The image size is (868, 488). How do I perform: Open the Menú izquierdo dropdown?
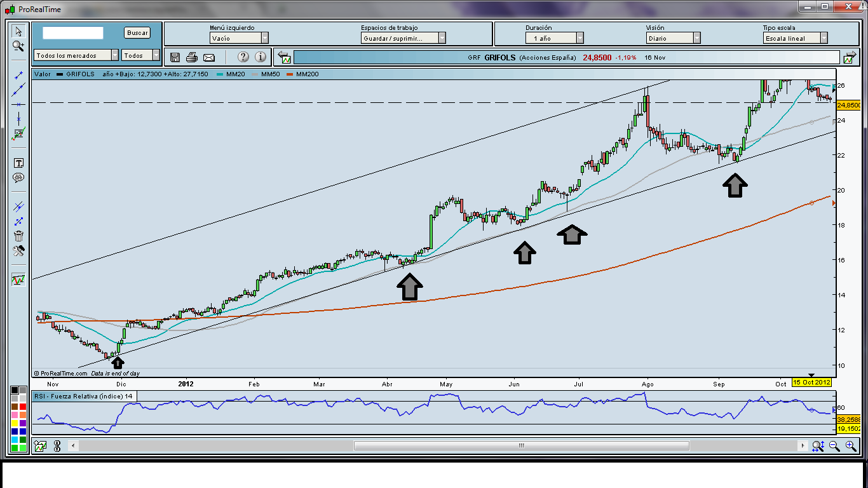point(240,38)
